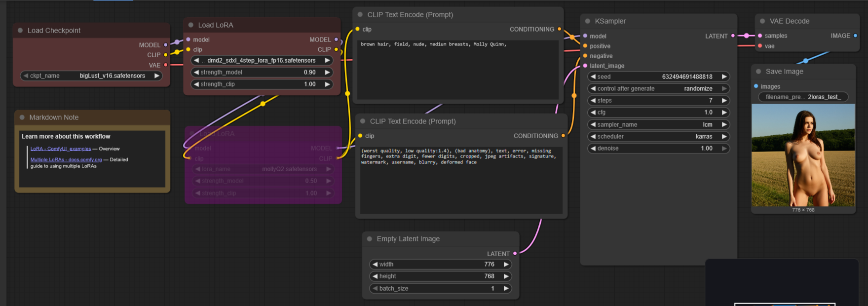Open the LoRA - ComfyUI_examples link
Viewport: 868px width, 306px height.
pos(61,149)
